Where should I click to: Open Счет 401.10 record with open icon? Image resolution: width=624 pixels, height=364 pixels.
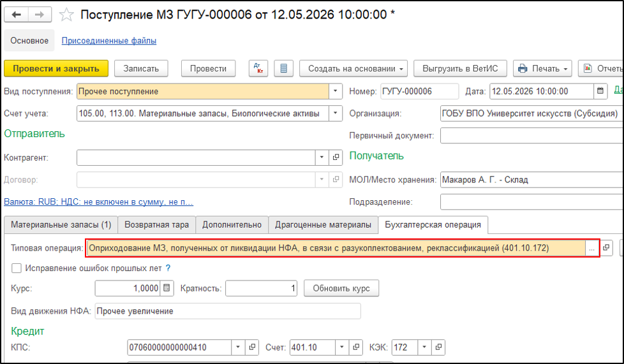click(x=356, y=347)
